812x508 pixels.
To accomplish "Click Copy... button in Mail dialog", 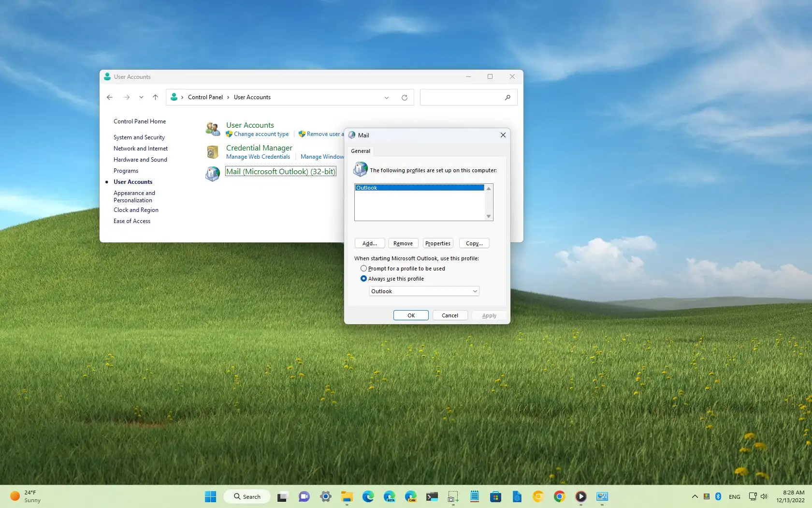I will [474, 243].
